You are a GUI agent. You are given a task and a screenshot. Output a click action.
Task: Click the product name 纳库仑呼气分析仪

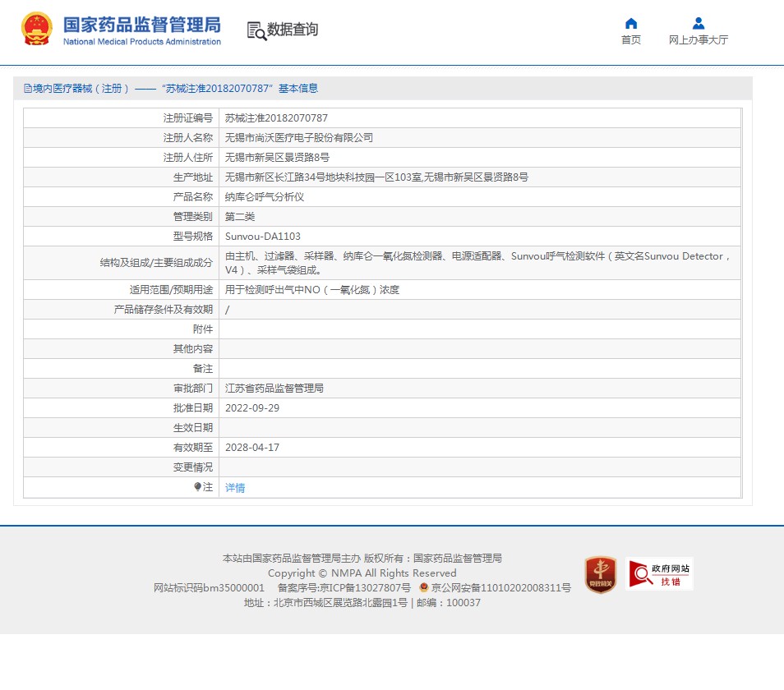coord(265,197)
